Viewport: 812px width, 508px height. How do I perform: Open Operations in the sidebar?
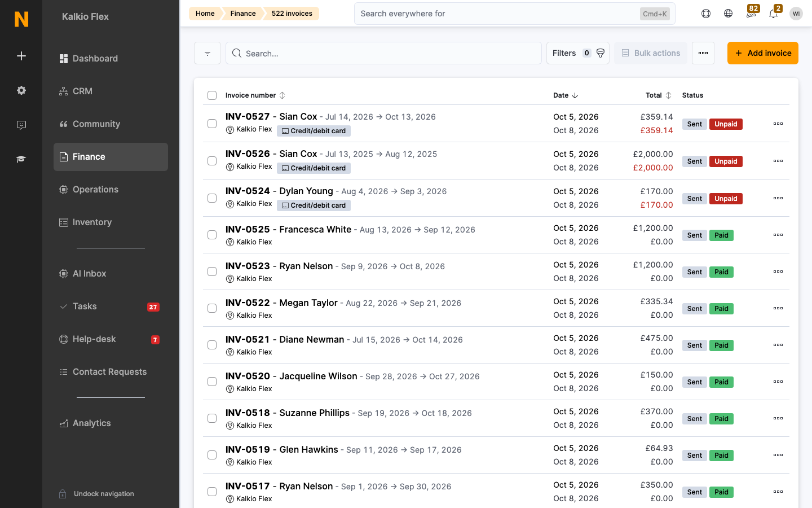click(x=111, y=190)
